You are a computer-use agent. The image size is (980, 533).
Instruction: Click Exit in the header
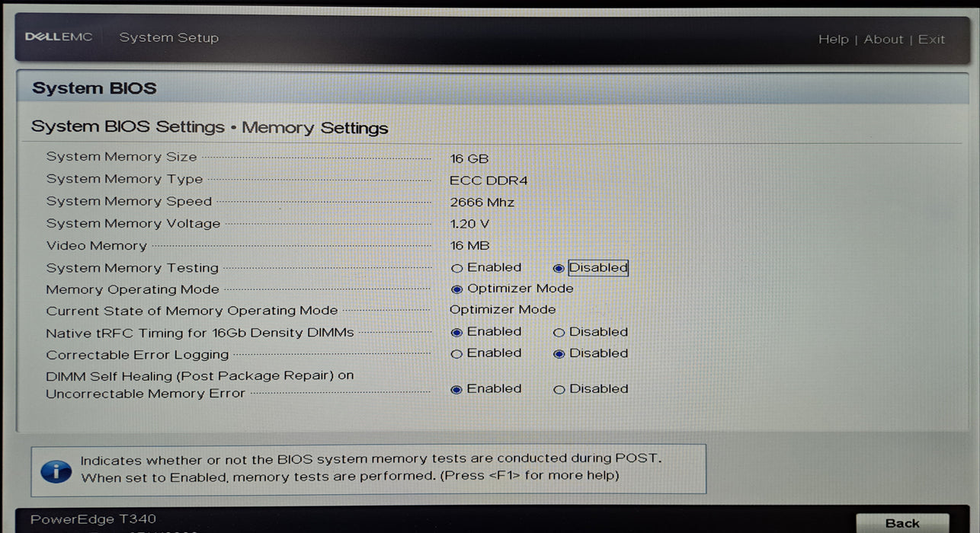pos(931,40)
